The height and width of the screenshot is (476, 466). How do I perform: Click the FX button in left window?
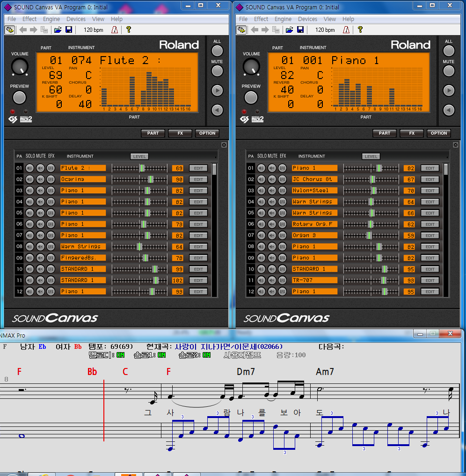(180, 133)
